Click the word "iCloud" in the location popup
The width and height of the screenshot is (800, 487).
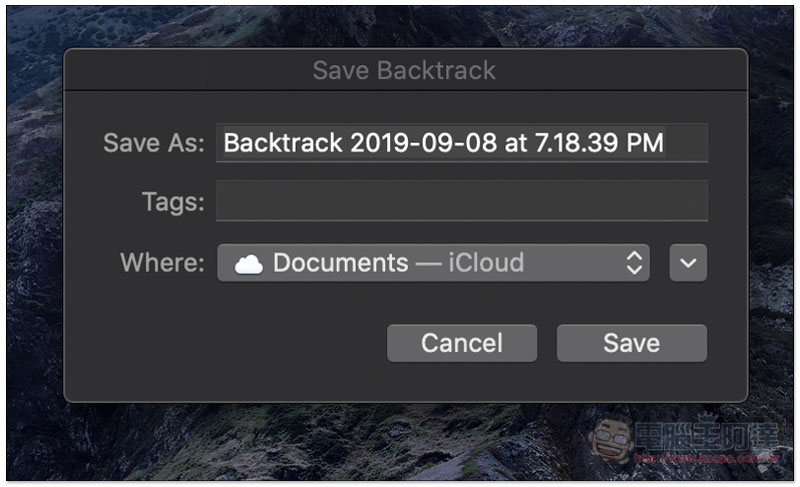486,263
